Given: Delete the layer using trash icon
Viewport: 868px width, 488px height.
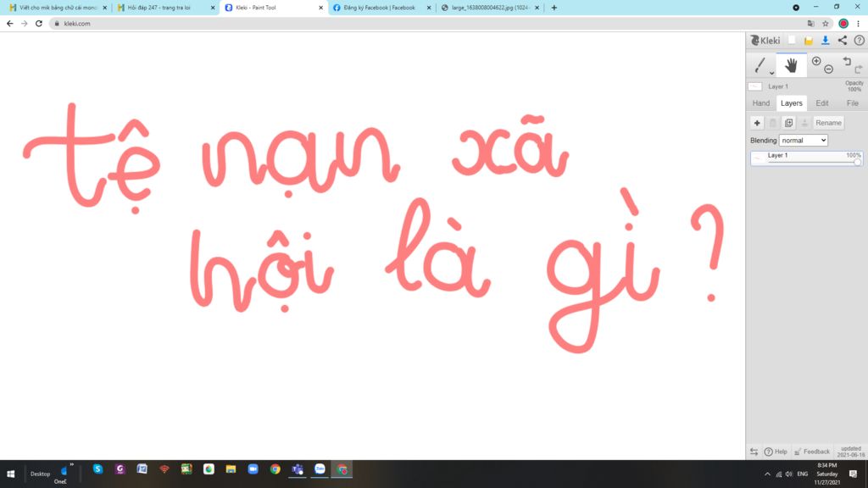Looking at the screenshot, I should click(x=773, y=123).
